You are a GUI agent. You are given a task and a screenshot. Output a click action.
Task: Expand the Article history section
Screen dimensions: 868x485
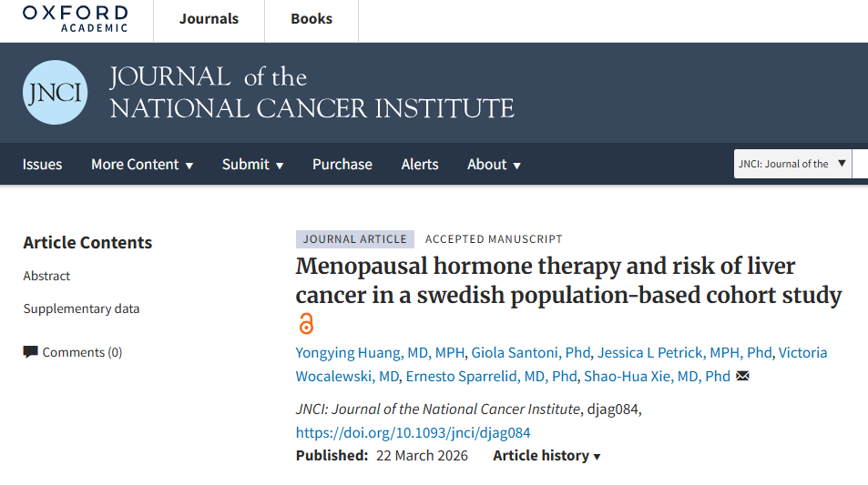point(546,456)
